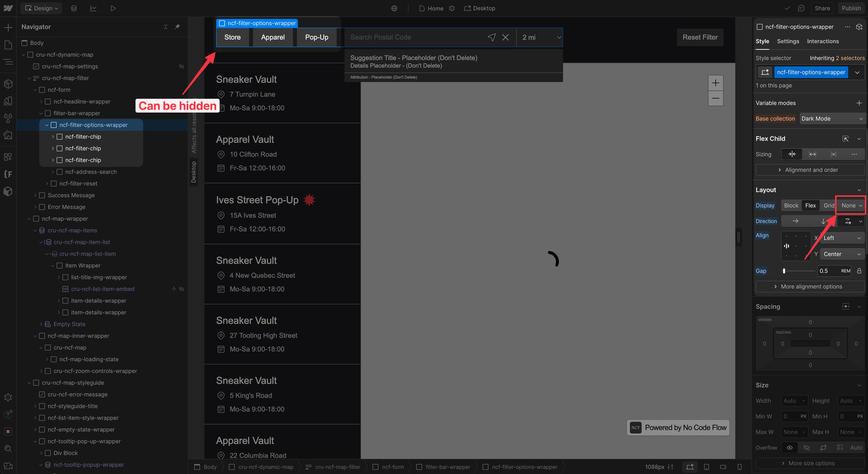Add a variable mode with plus icon
The image size is (868, 474).
(x=859, y=103)
